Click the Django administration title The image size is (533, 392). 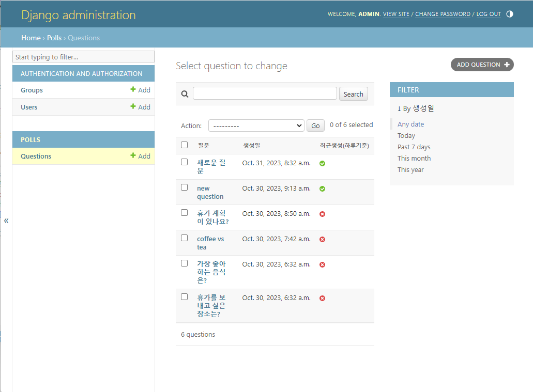(78, 15)
